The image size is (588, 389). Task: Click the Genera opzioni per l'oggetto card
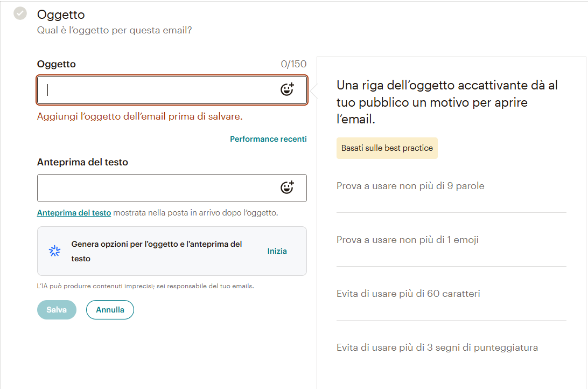point(172,251)
